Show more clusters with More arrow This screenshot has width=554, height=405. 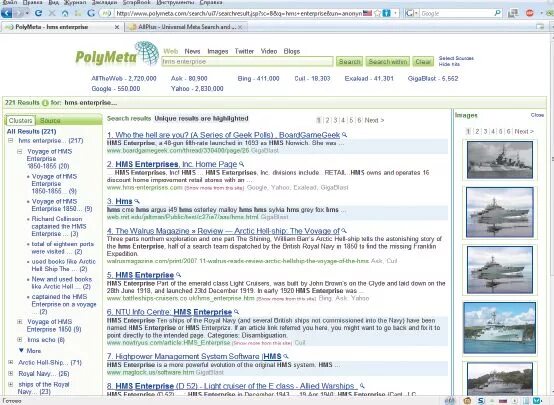click(x=21, y=351)
